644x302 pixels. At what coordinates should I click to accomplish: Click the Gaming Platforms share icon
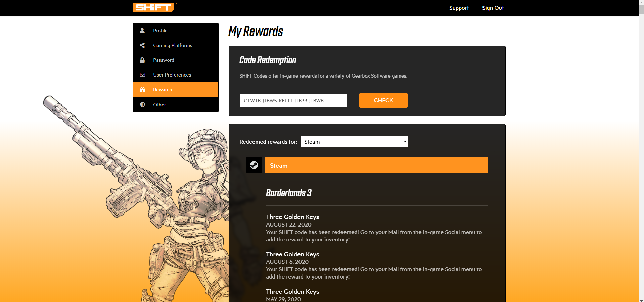coord(142,45)
